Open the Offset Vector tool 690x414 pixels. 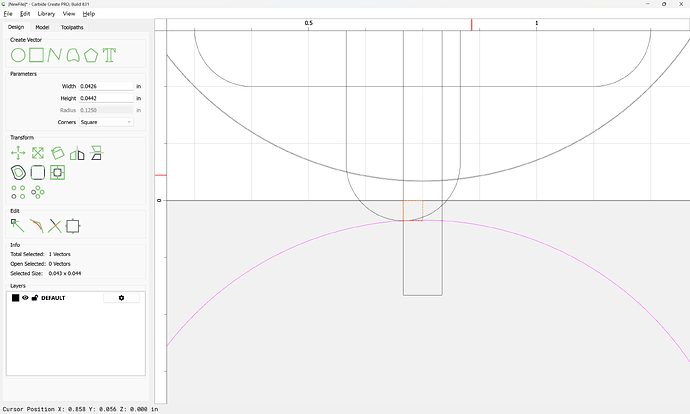18,172
